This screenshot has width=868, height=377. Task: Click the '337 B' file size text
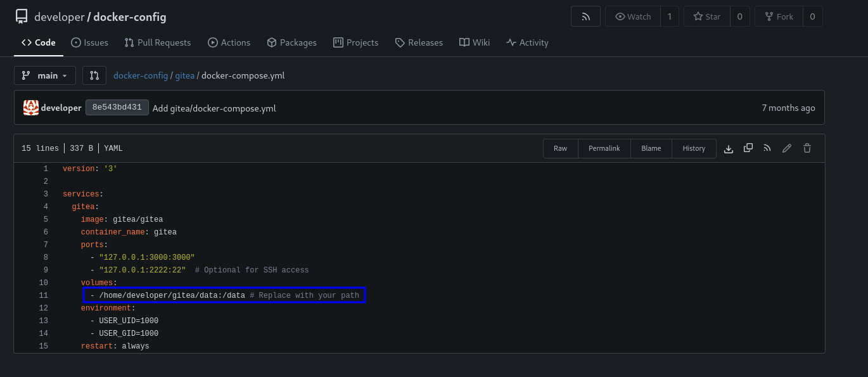[81, 148]
